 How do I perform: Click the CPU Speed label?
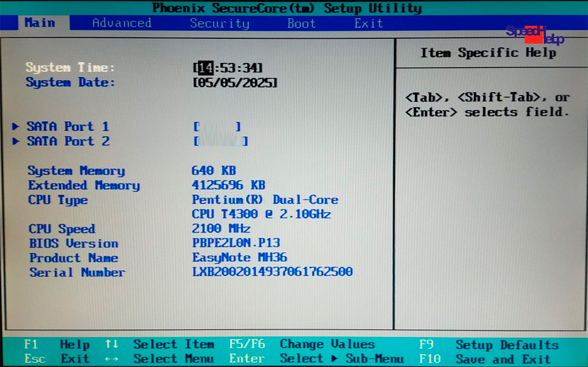point(62,229)
